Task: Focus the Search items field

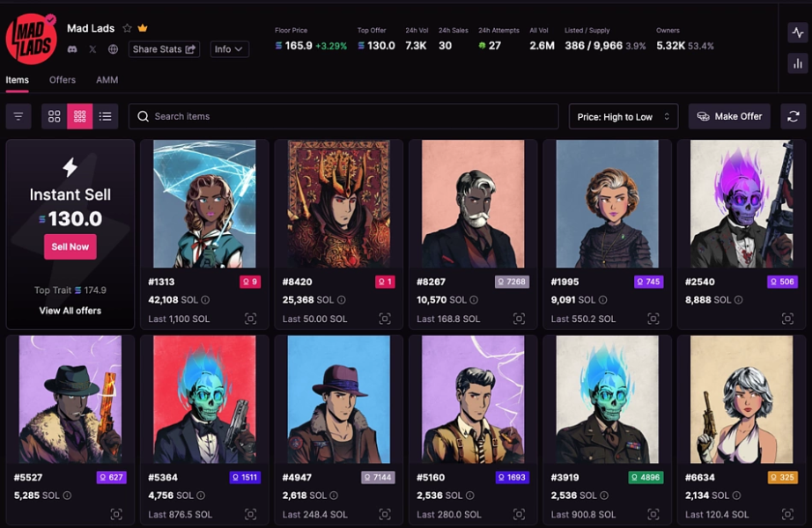Action: click(x=343, y=116)
